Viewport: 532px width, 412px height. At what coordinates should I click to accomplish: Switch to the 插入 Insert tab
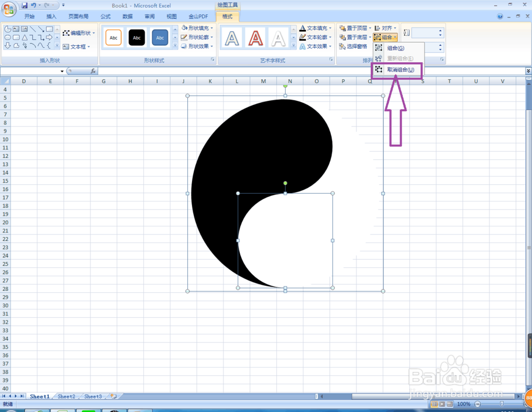pyautogui.click(x=51, y=16)
